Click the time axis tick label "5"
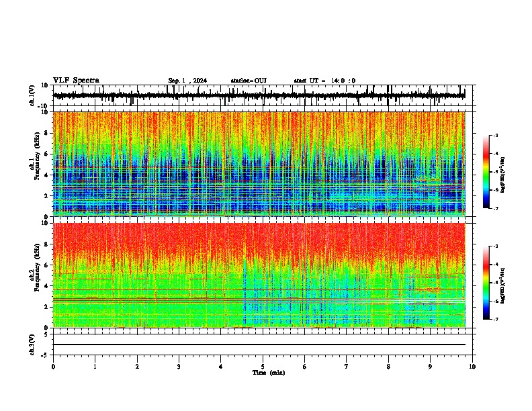 pos(263,367)
